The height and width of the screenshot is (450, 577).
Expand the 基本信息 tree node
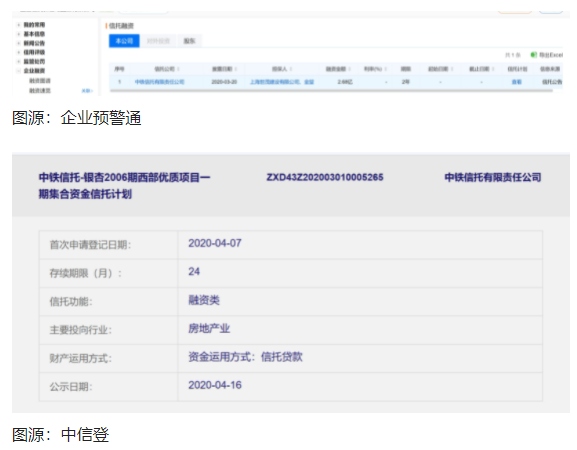pyautogui.click(x=18, y=34)
